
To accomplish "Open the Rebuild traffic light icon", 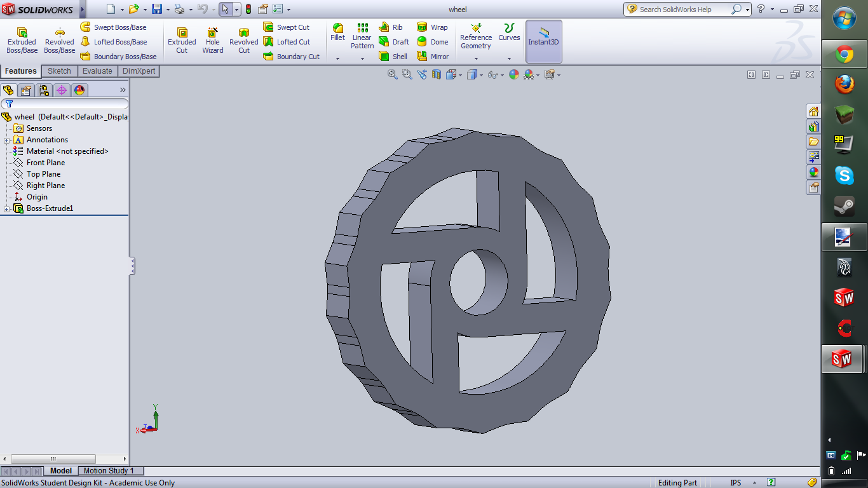I will click(x=248, y=9).
